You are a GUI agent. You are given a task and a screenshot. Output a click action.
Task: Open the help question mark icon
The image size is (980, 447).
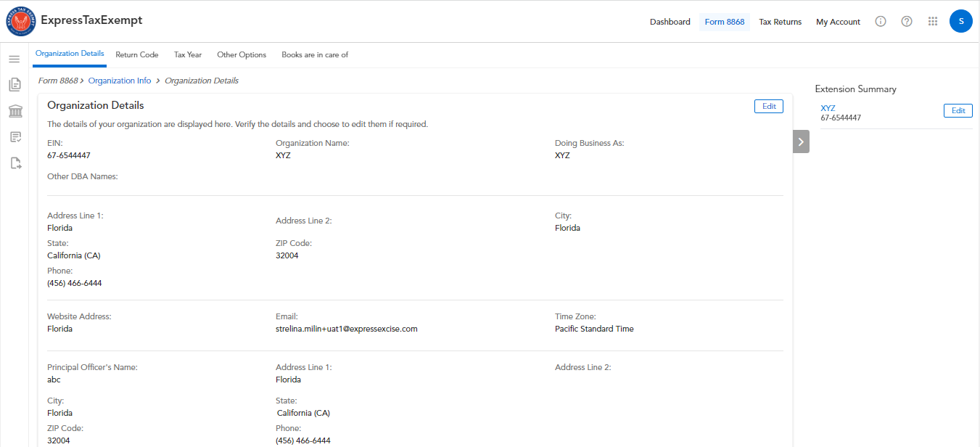point(907,22)
